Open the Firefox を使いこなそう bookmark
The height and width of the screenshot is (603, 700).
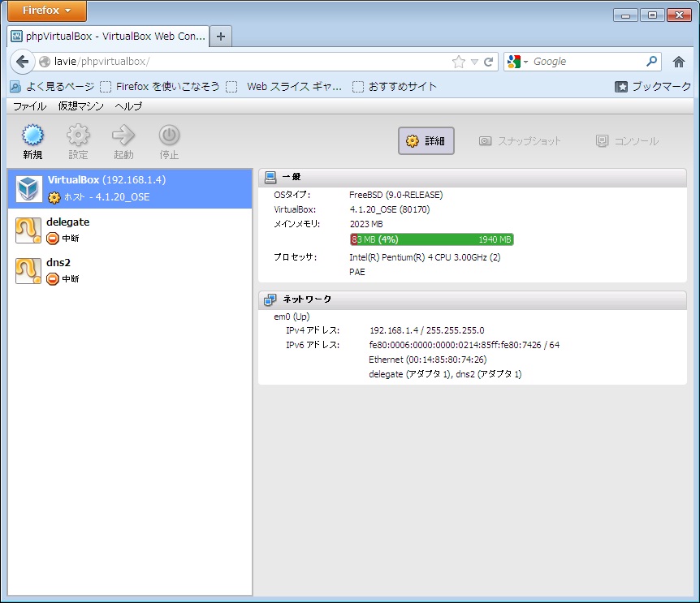click(160, 87)
